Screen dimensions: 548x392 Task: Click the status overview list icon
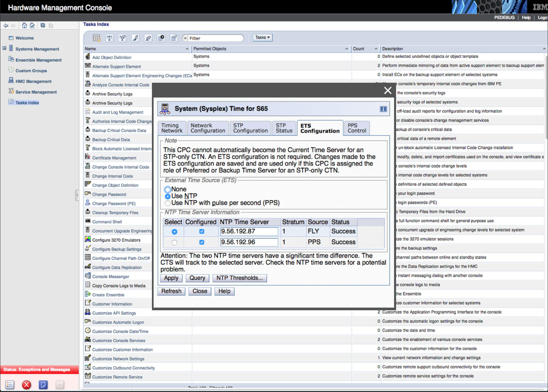coord(10,384)
